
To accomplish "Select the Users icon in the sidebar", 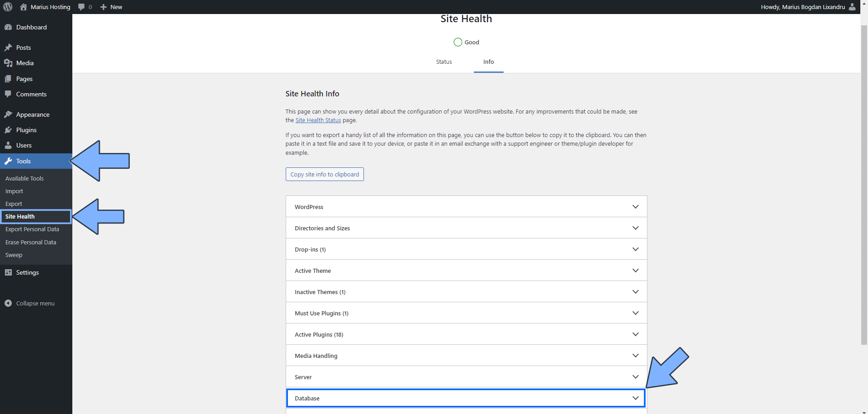I will [x=9, y=145].
